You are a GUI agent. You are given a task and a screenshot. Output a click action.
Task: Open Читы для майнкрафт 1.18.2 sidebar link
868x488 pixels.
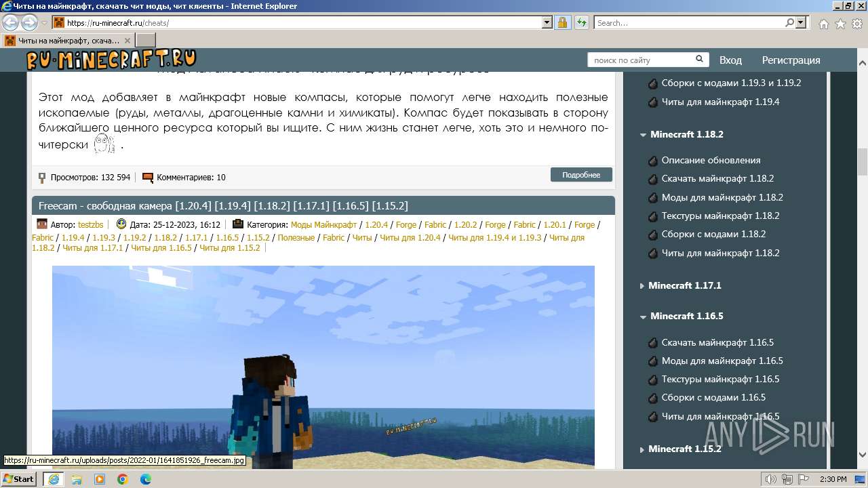coord(720,253)
